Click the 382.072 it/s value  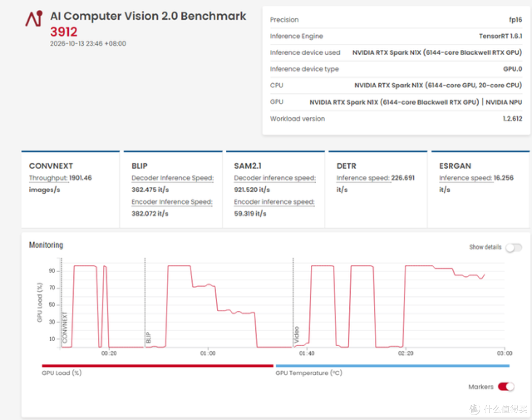point(150,213)
